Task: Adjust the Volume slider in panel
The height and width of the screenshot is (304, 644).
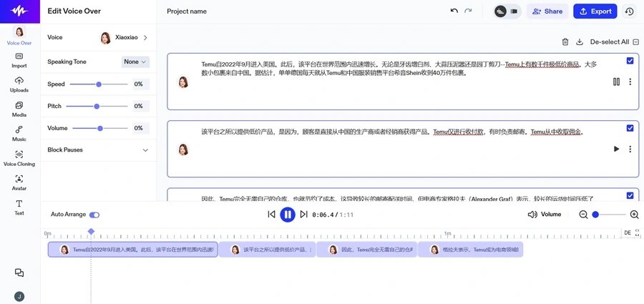Action: pos(99,128)
